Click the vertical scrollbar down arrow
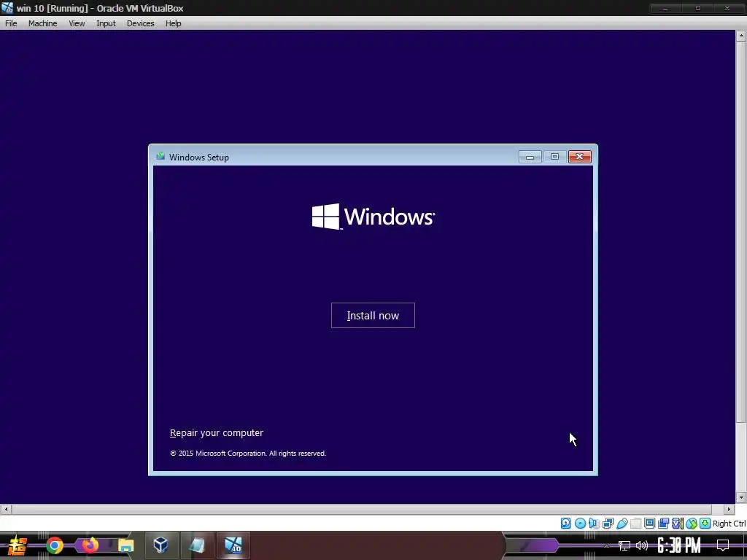 (741, 497)
